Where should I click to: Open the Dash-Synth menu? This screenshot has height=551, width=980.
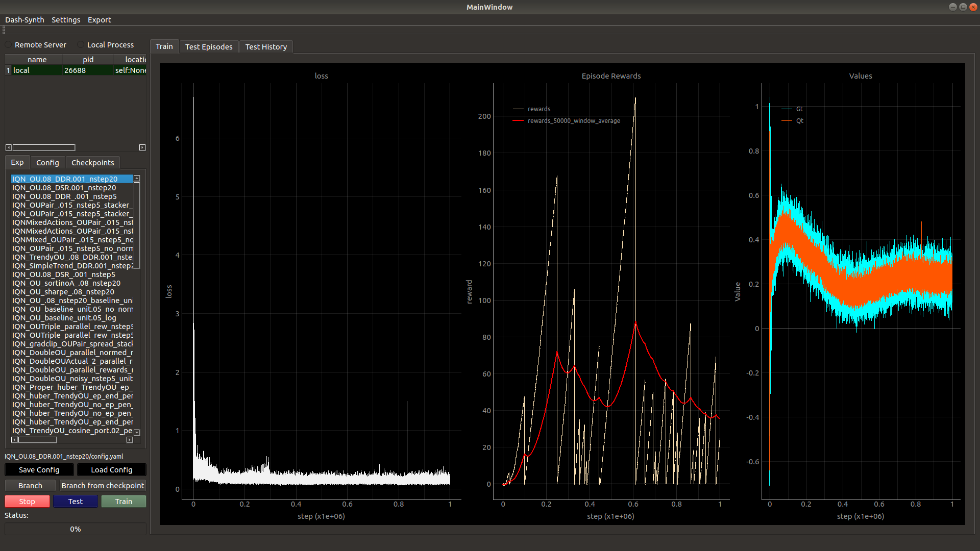[24, 20]
